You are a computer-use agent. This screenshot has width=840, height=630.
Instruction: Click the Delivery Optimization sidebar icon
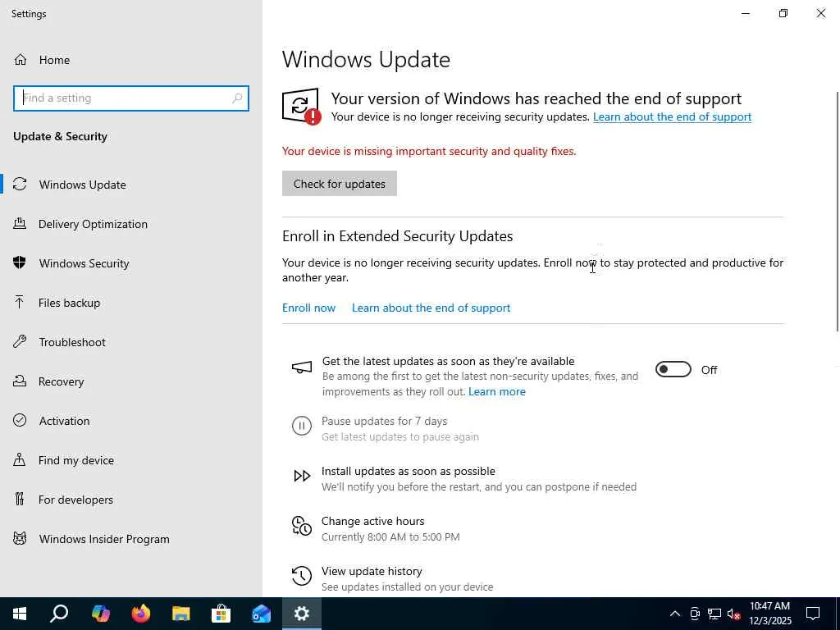pyautogui.click(x=20, y=223)
